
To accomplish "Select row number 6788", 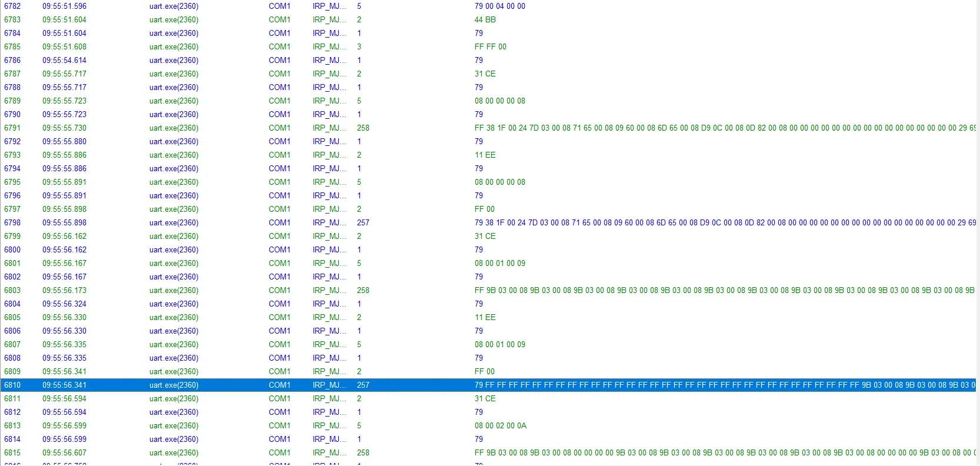I will pos(12,88).
